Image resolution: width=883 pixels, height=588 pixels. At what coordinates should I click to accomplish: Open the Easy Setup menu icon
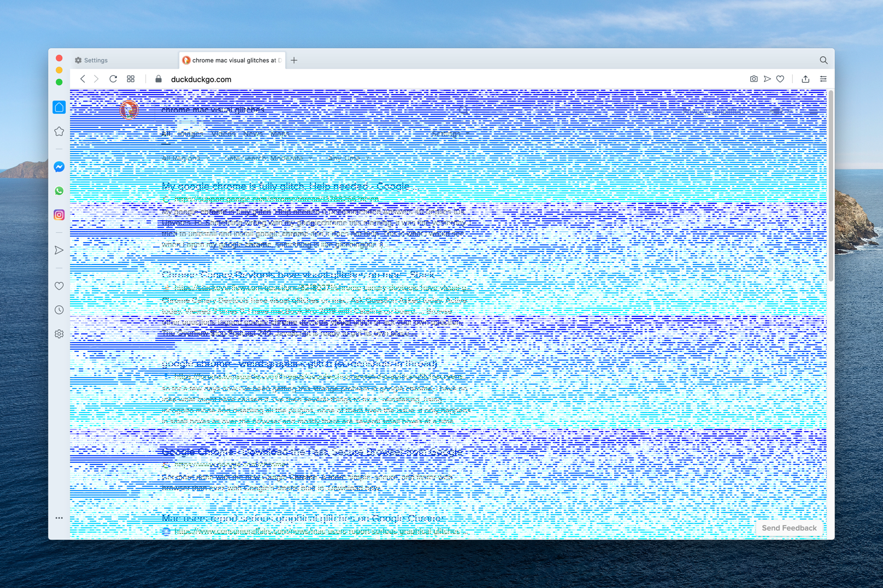(x=823, y=79)
